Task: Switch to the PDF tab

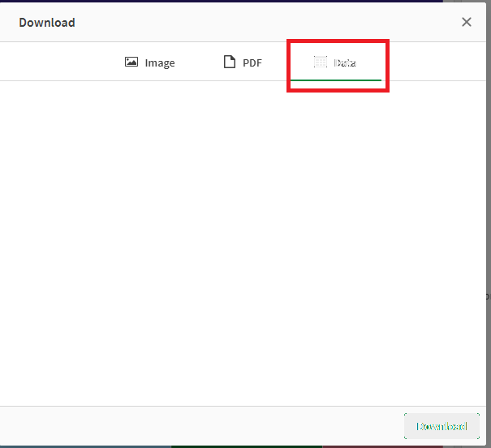Action: coord(243,62)
